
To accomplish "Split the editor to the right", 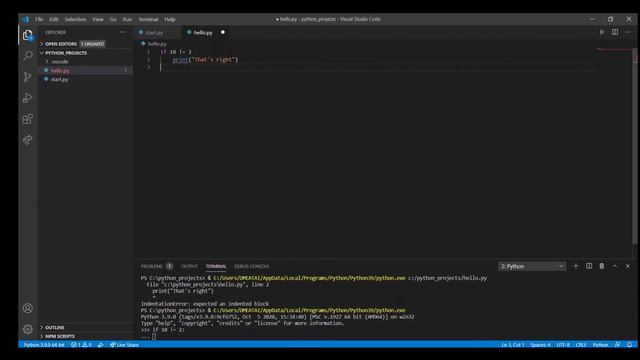I will point(615,32).
